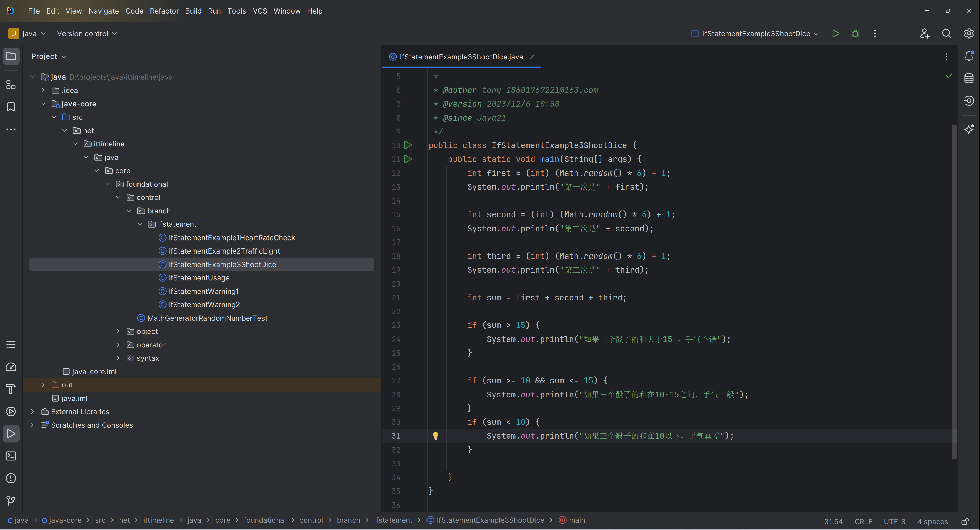Open the VCS menu
Screen dimensions: 980x530
click(x=260, y=11)
